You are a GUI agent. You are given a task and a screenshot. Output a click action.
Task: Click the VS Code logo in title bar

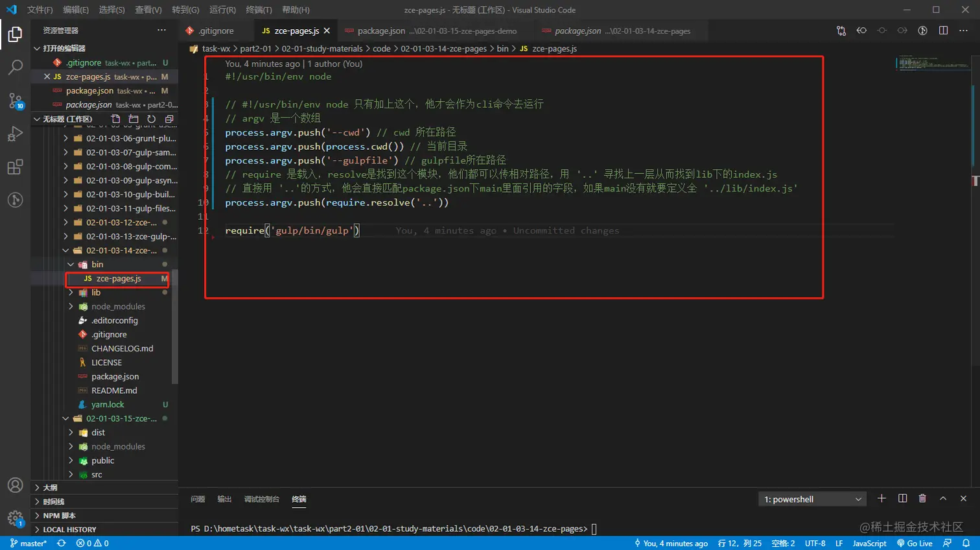click(12, 10)
